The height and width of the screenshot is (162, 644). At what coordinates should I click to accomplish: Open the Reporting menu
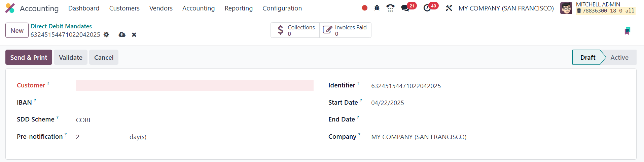239,8
